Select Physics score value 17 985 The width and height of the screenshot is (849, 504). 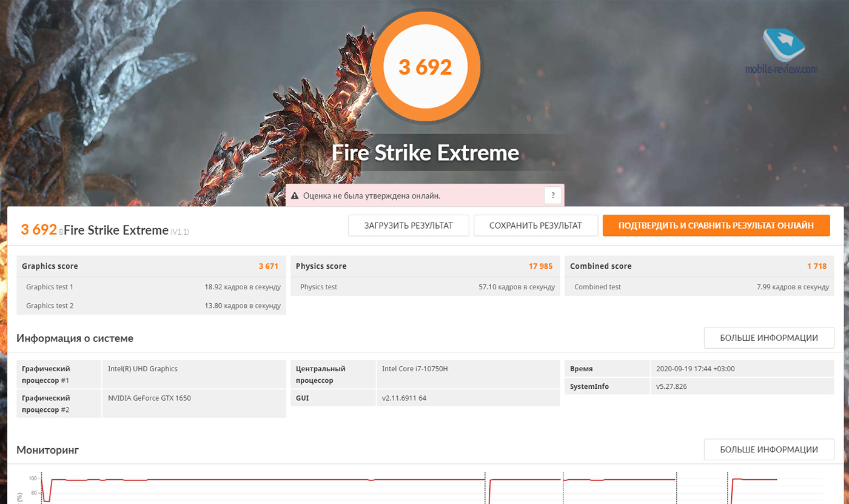point(541,266)
